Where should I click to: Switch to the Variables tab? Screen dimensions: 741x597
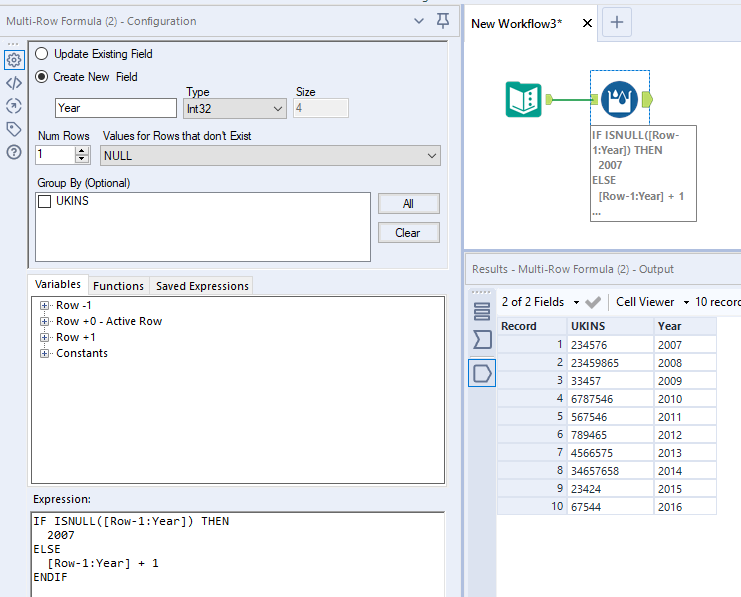pyautogui.click(x=58, y=285)
